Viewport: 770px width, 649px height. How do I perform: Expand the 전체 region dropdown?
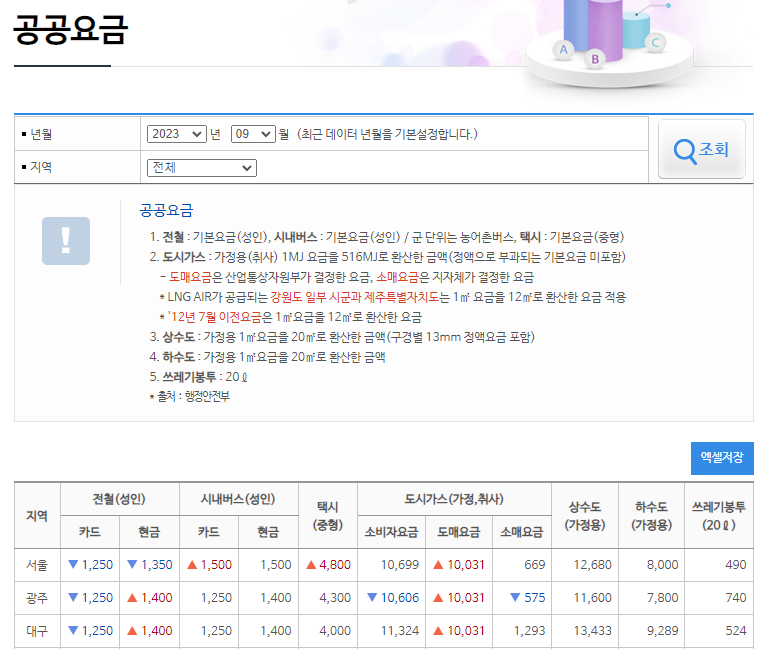point(202,168)
